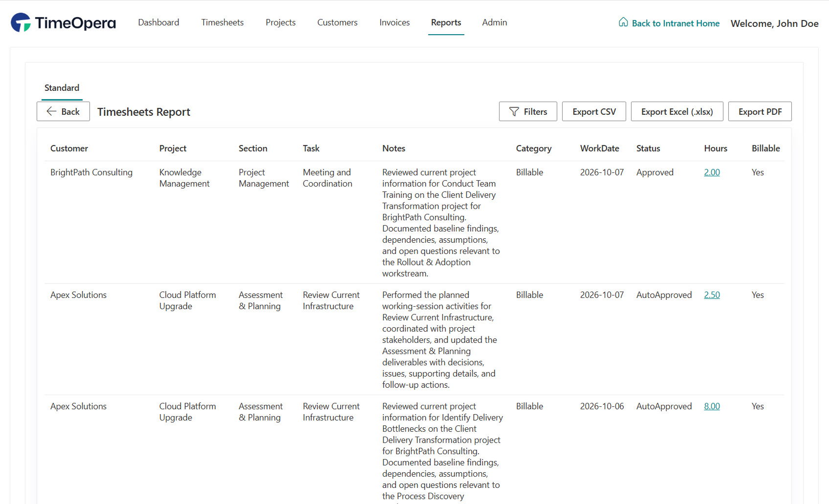
Task: Click the WorkDate column header
Action: 599,148
